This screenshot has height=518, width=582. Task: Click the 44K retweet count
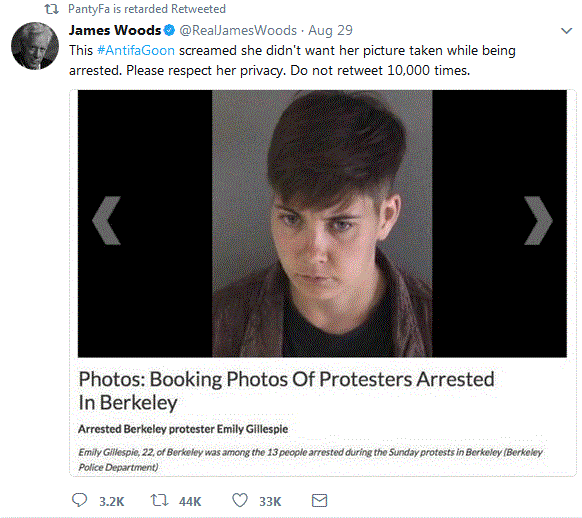pyautogui.click(x=190, y=502)
